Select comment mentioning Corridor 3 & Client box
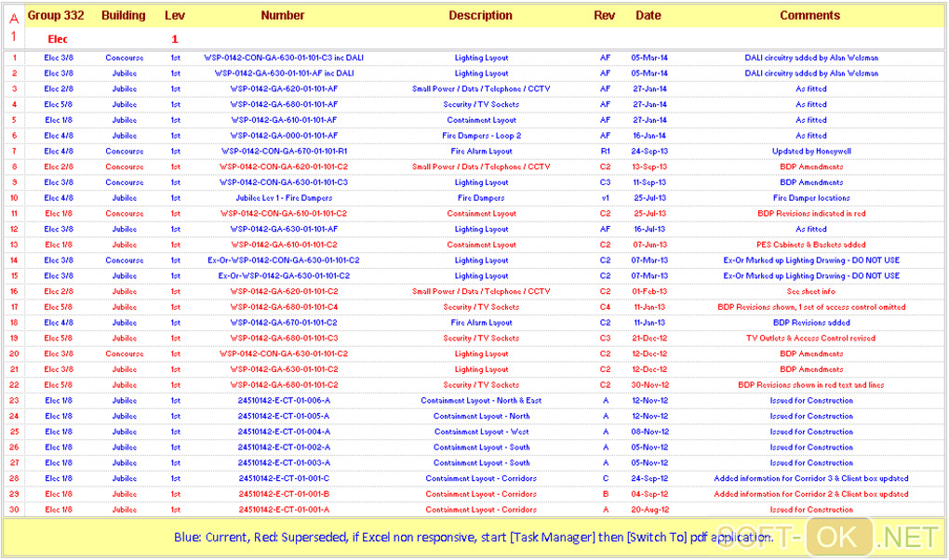This screenshot has width=949, height=560. (811, 479)
